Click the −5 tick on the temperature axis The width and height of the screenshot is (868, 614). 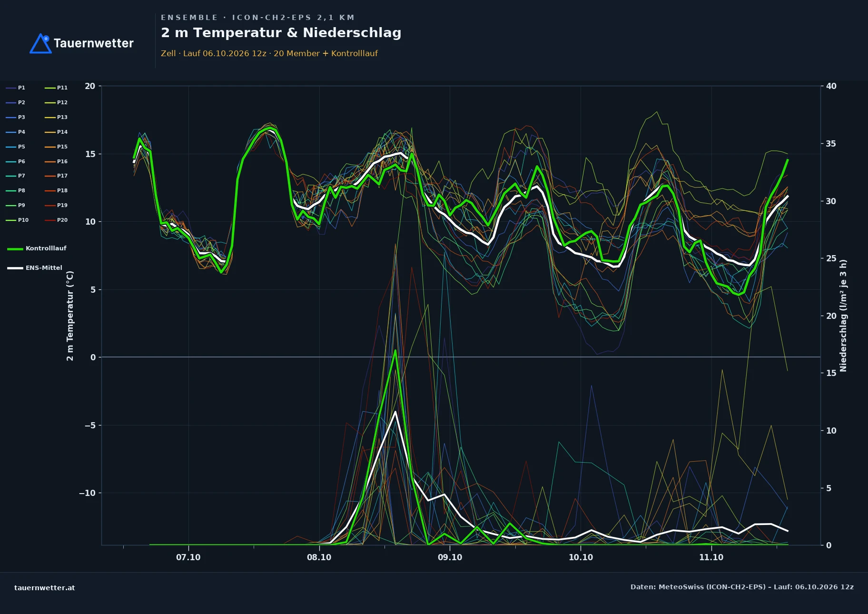89,426
